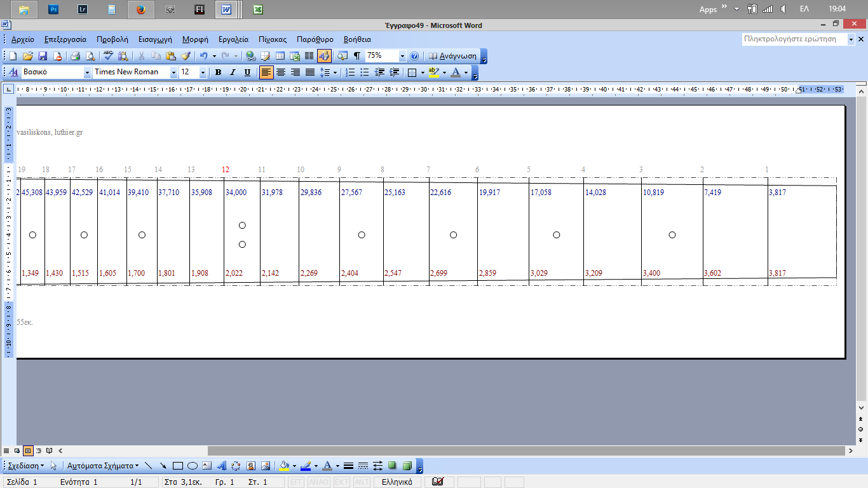Click the Save document icon
This screenshot has height=488, width=868.
click(43, 56)
